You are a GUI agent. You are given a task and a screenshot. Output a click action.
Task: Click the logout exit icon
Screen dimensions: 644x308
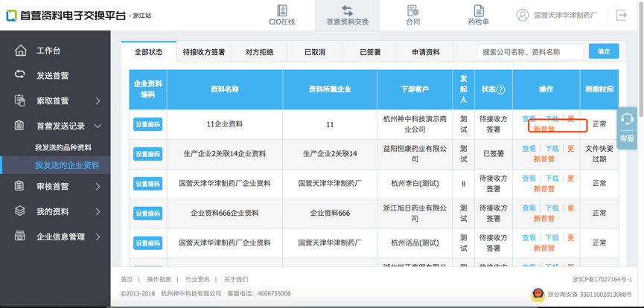point(622,15)
